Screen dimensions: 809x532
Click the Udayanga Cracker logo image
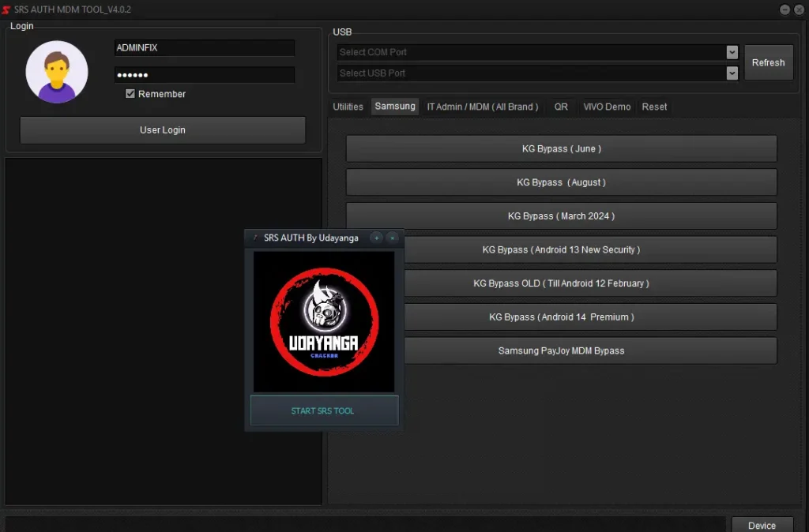click(324, 322)
